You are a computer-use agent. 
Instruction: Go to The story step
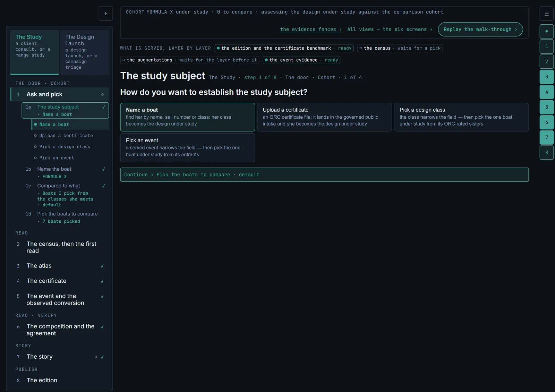(x=59, y=357)
